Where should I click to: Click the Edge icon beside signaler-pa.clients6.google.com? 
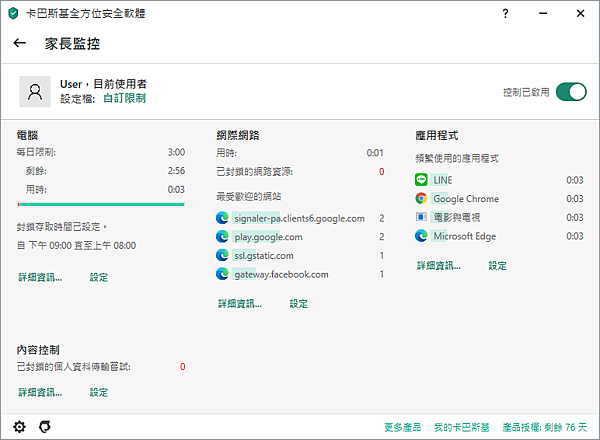222,218
